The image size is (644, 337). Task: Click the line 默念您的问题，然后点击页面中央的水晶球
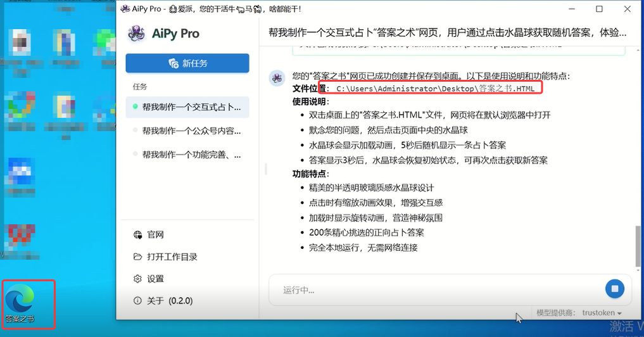click(388, 130)
